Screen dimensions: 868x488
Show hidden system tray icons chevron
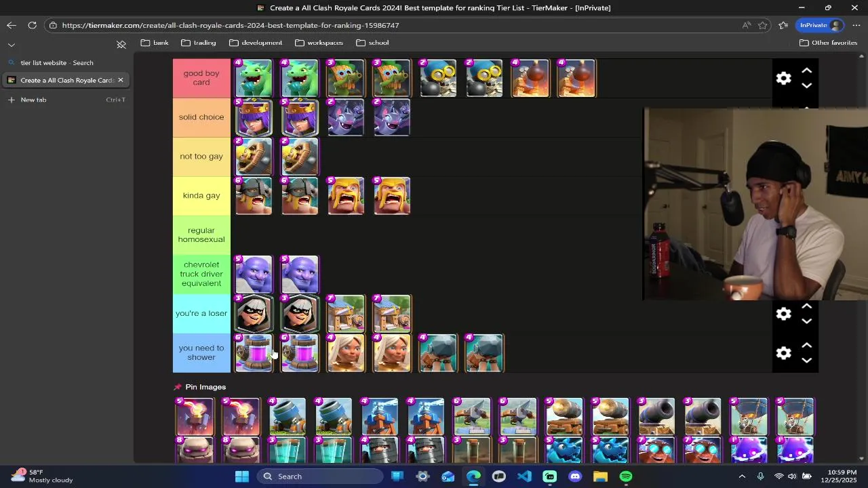(x=742, y=476)
